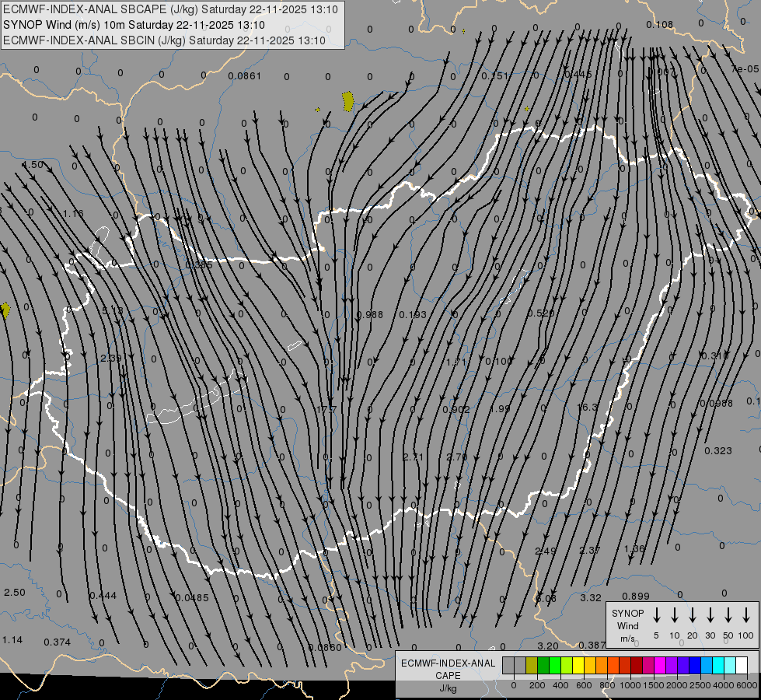Click the 1.36 value on the map
The width and height of the screenshot is (761, 700).
click(634, 549)
